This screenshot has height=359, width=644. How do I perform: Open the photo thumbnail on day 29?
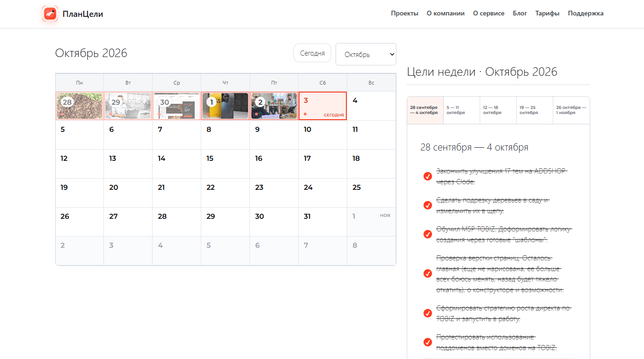pos(128,106)
